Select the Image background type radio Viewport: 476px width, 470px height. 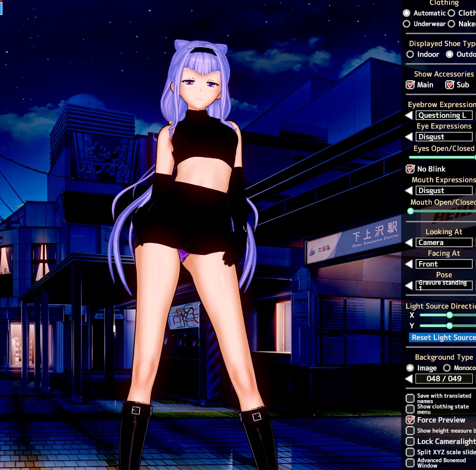point(410,368)
